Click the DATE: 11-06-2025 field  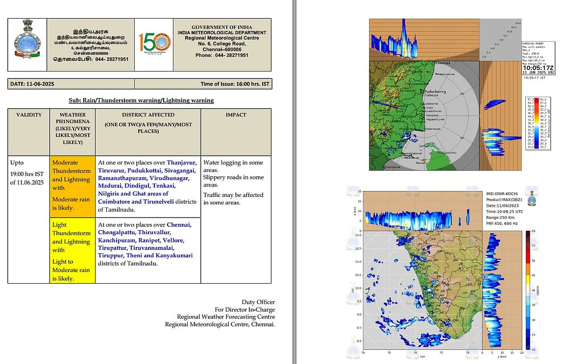tap(32, 84)
